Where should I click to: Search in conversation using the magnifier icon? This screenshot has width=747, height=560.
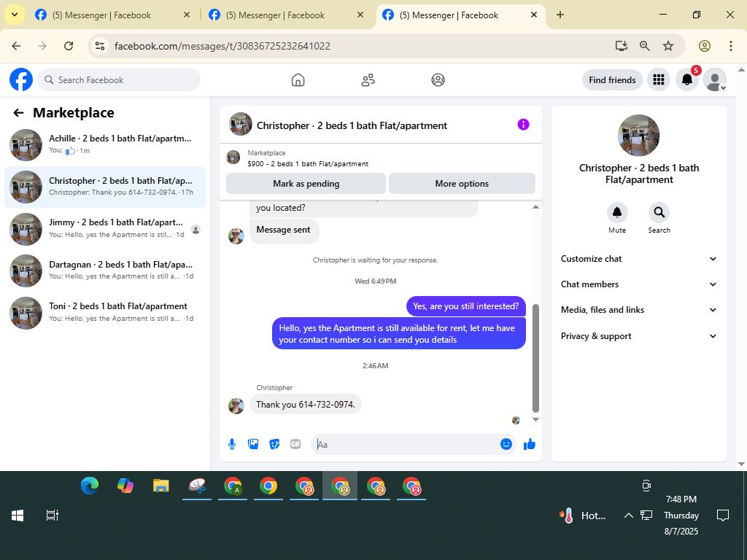(x=659, y=212)
